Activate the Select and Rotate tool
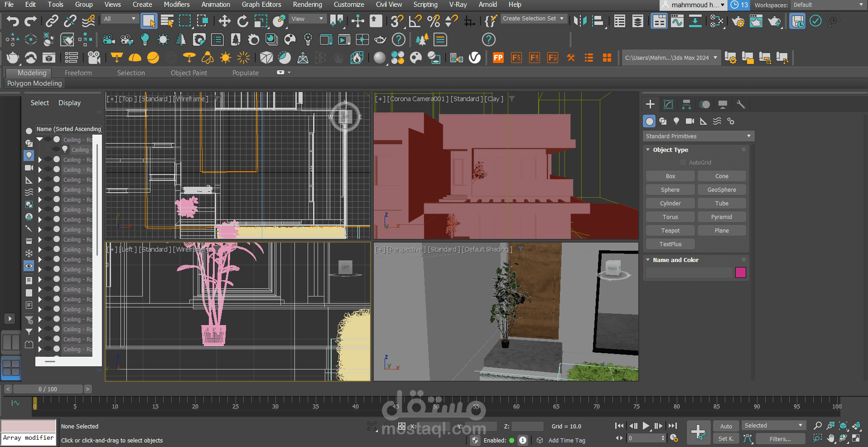The width and height of the screenshot is (868, 447). tap(243, 21)
